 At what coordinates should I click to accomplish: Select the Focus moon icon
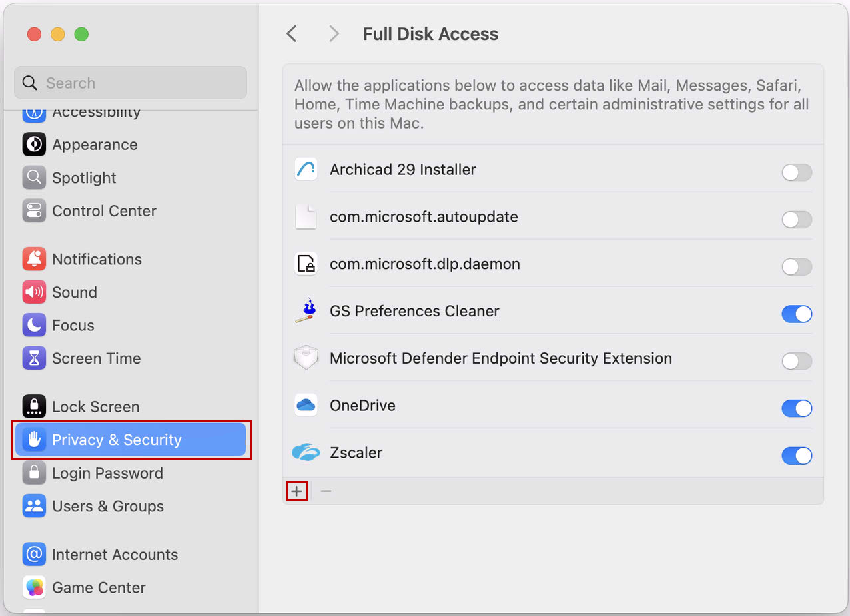point(34,325)
